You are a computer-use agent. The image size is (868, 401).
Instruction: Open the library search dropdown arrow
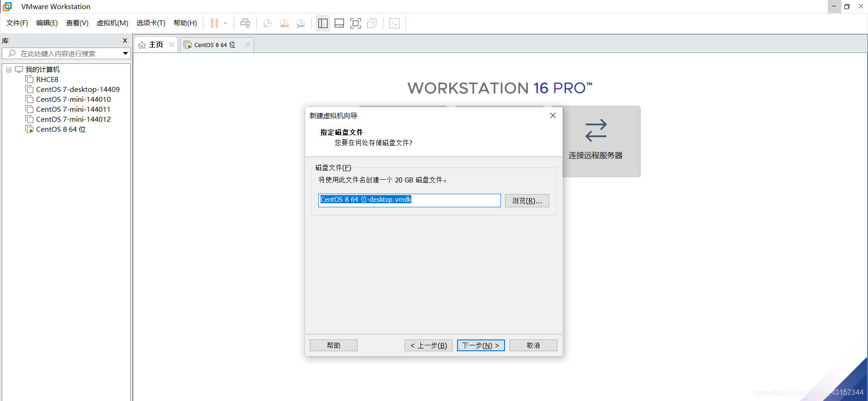[125, 53]
